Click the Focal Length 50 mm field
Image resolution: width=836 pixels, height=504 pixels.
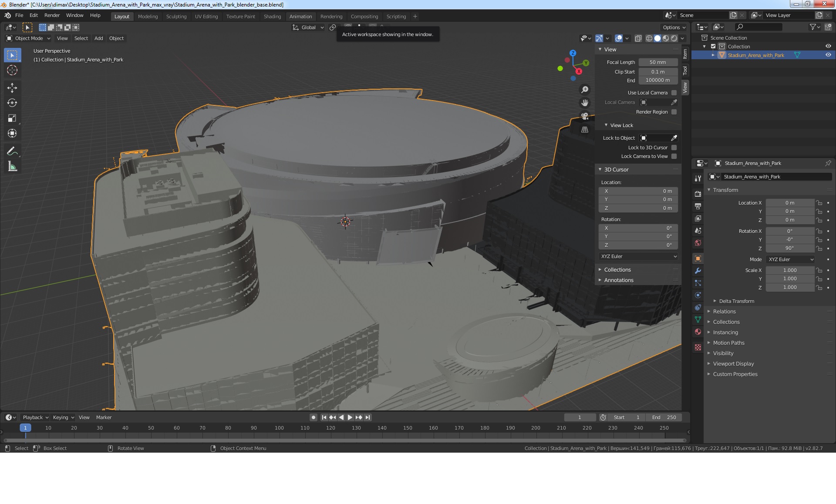pyautogui.click(x=657, y=62)
